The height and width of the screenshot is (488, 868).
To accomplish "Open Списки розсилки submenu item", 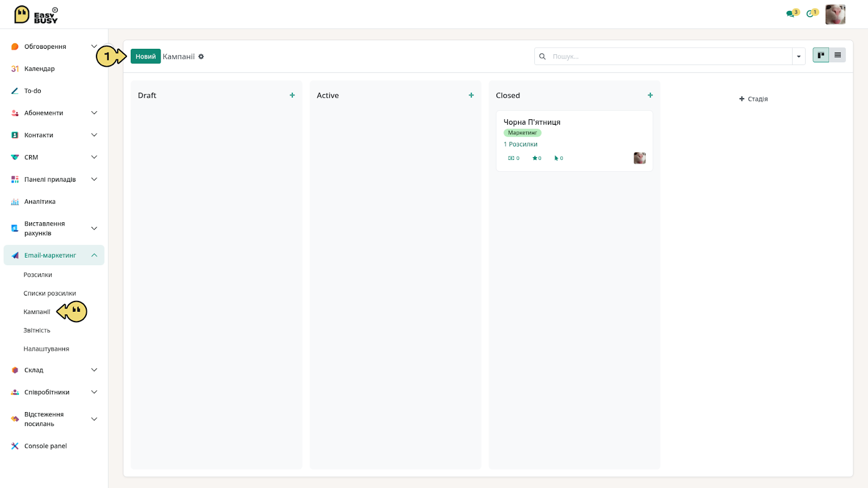I will point(50,293).
